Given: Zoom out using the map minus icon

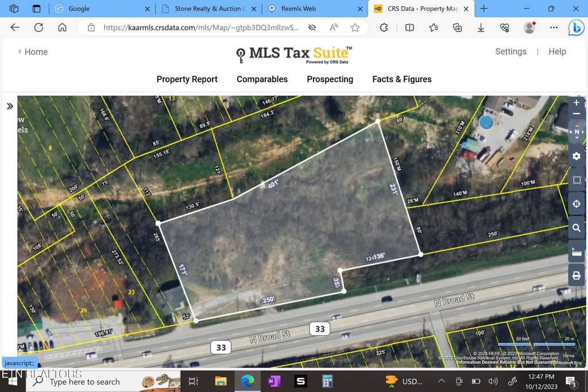Looking at the screenshot, I should 576,114.
